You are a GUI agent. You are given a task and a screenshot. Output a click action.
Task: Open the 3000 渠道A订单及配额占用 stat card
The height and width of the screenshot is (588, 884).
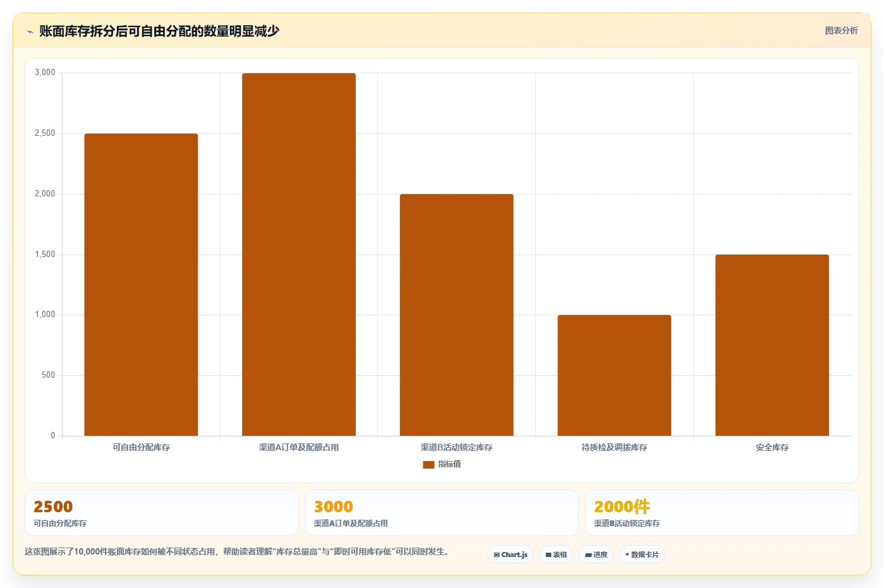click(x=442, y=513)
